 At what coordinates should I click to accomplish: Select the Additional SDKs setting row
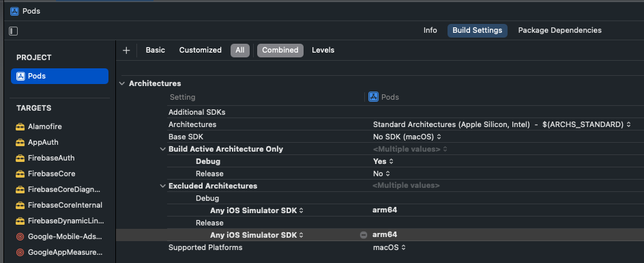(196, 112)
